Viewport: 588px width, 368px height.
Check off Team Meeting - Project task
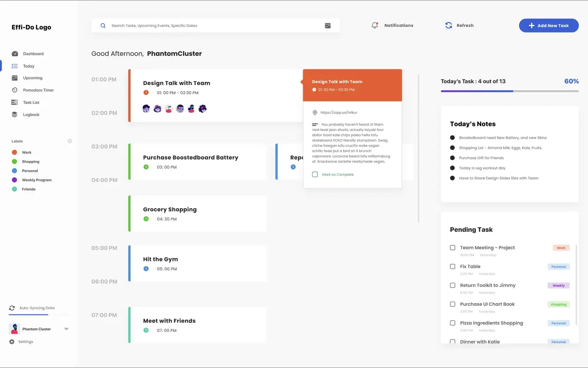453,248
